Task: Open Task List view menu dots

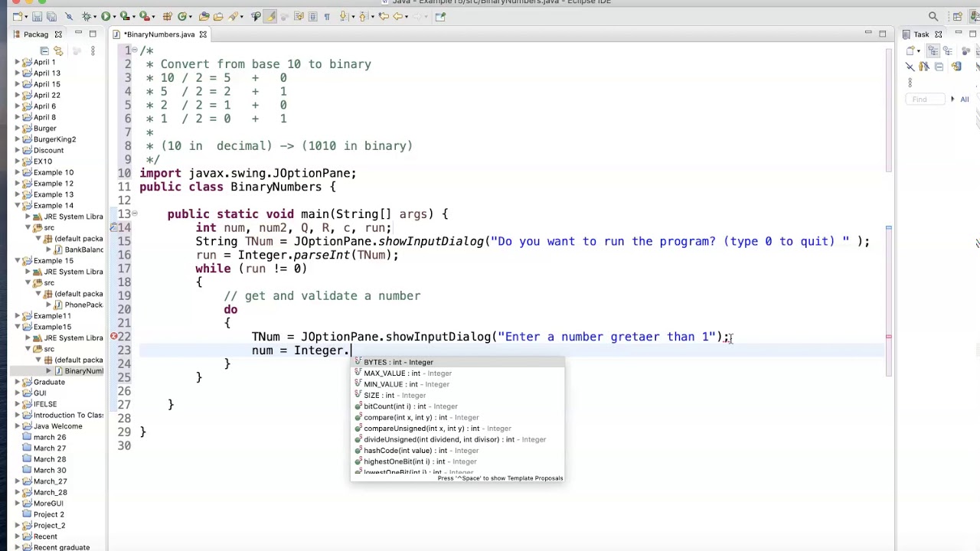Action: [910, 83]
